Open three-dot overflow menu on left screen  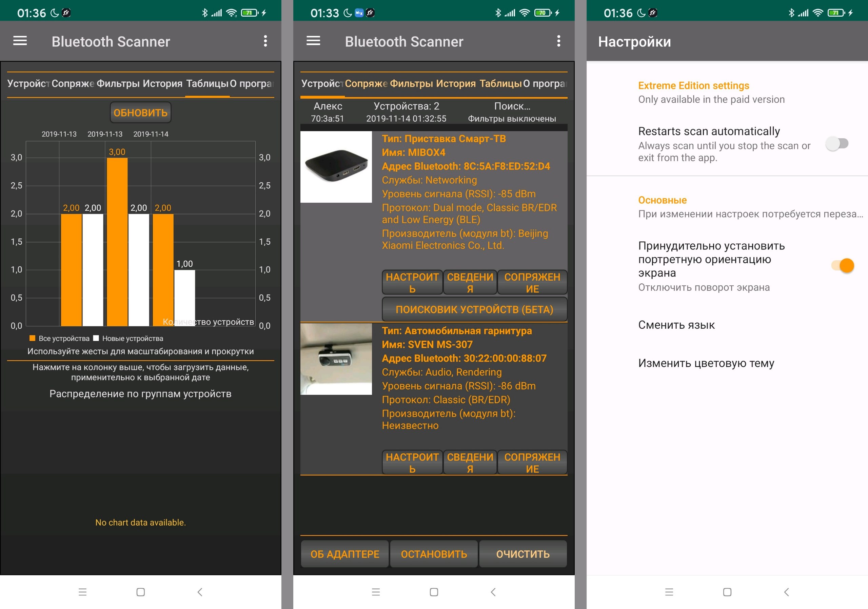pyautogui.click(x=265, y=41)
